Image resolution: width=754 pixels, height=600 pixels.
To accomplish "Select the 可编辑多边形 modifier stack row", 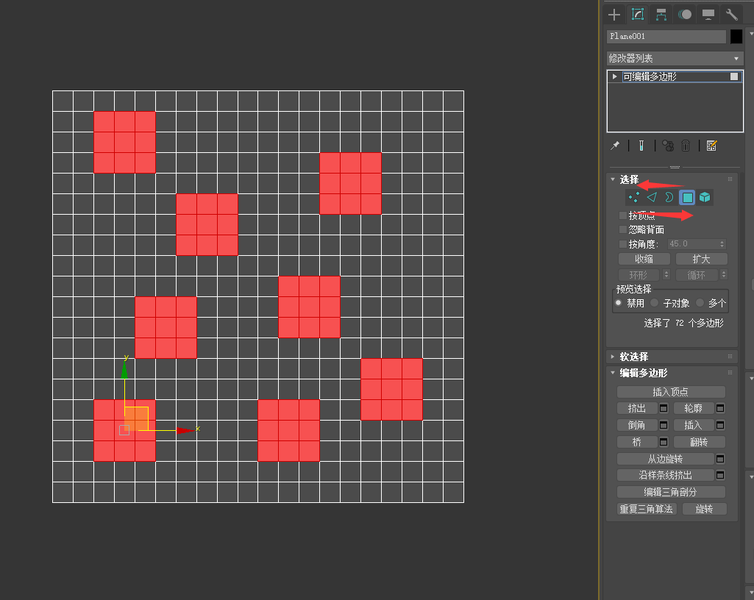I will pyautogui.click(x=675, y=76).
